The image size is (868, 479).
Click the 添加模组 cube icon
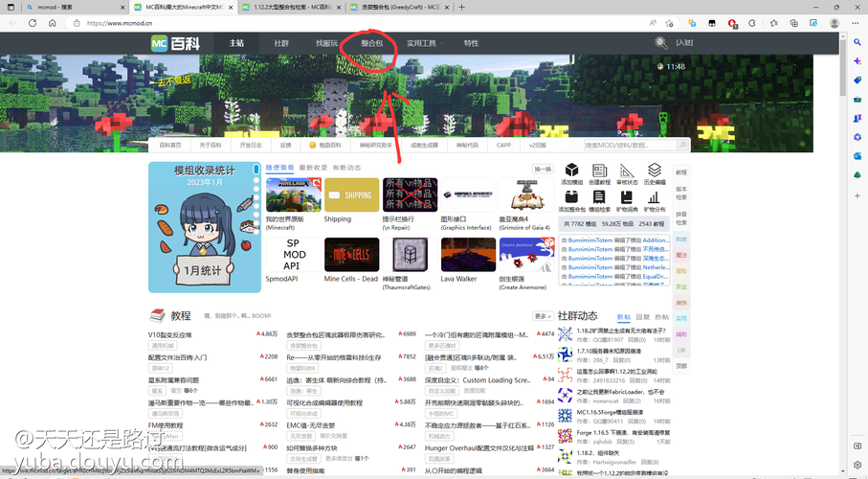[x=571, y=171]
